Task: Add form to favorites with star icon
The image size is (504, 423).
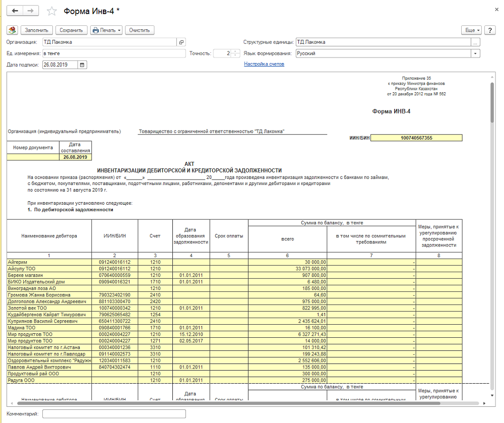Action: [x=52, y=11]
